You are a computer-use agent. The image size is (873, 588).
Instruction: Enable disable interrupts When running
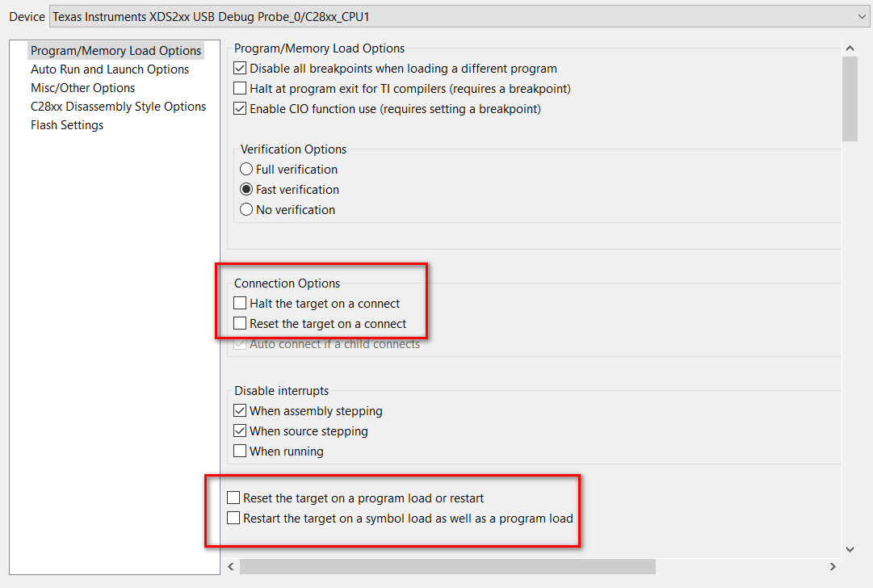pos(240,451)
